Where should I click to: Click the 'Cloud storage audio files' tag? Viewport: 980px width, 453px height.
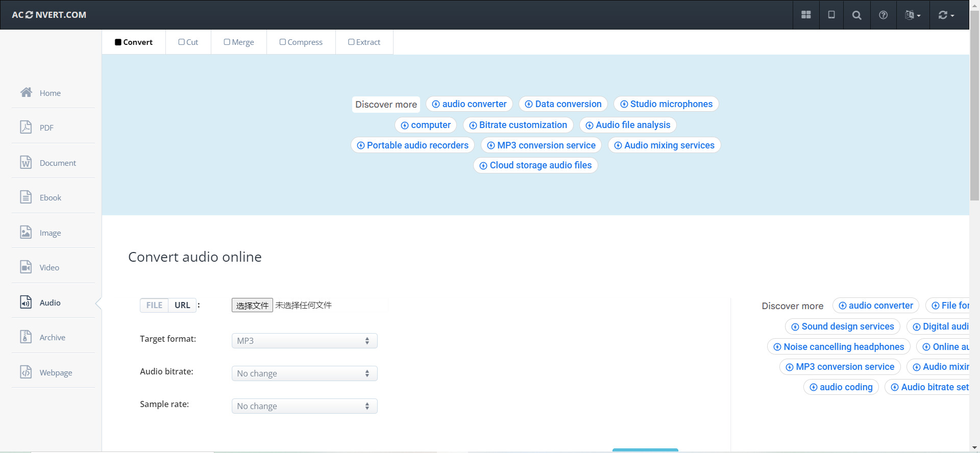[x=535, y=165]
